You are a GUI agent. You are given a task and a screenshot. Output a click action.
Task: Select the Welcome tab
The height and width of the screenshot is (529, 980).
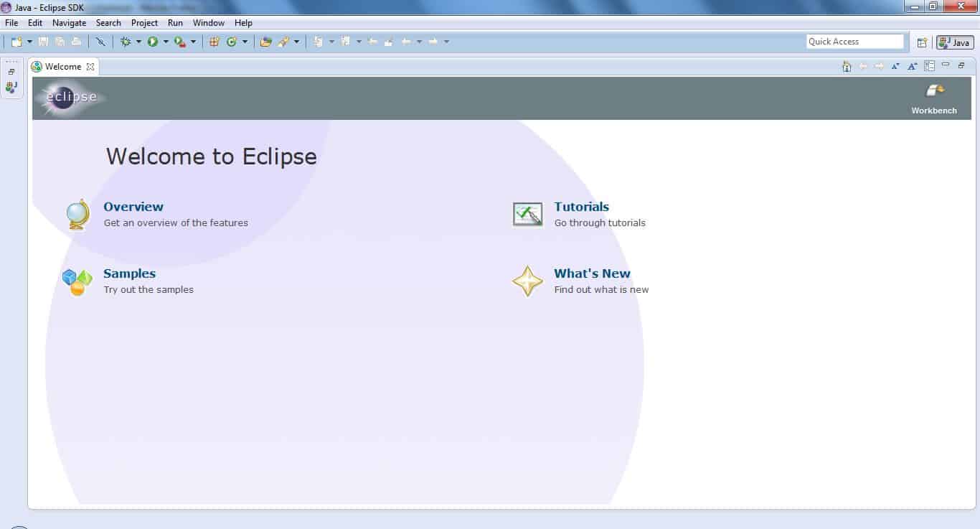pyautogui.click(x=62, y=67)
